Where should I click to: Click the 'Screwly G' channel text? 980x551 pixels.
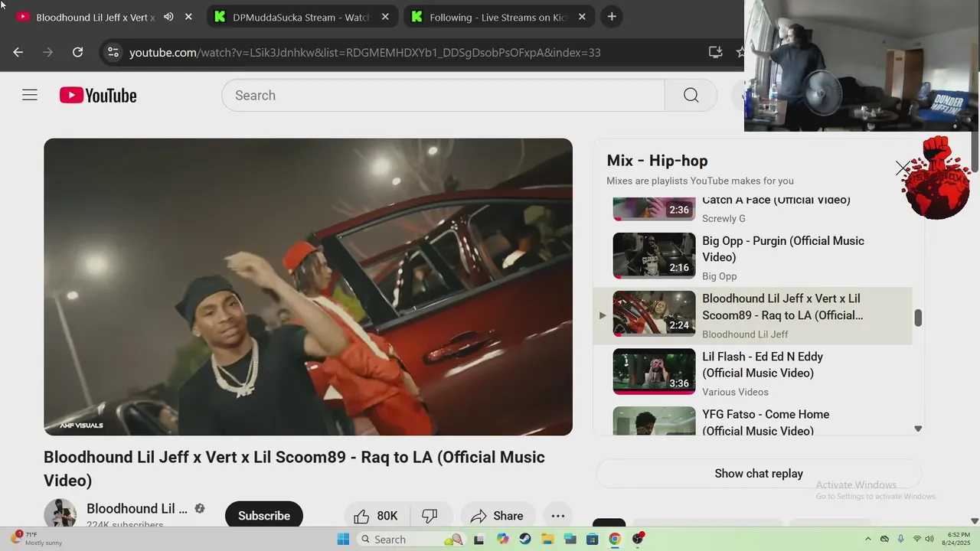pyautogui.click(x=724, y=219)
